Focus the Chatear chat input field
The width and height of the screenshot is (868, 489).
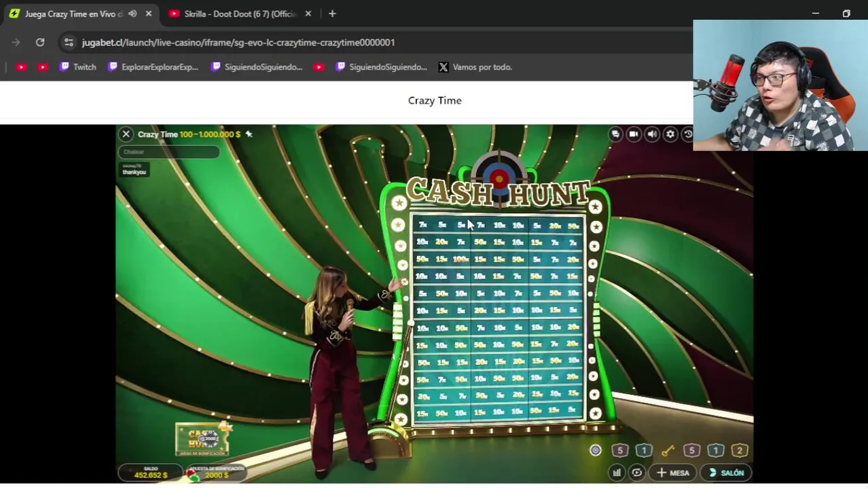coord(168,152)
